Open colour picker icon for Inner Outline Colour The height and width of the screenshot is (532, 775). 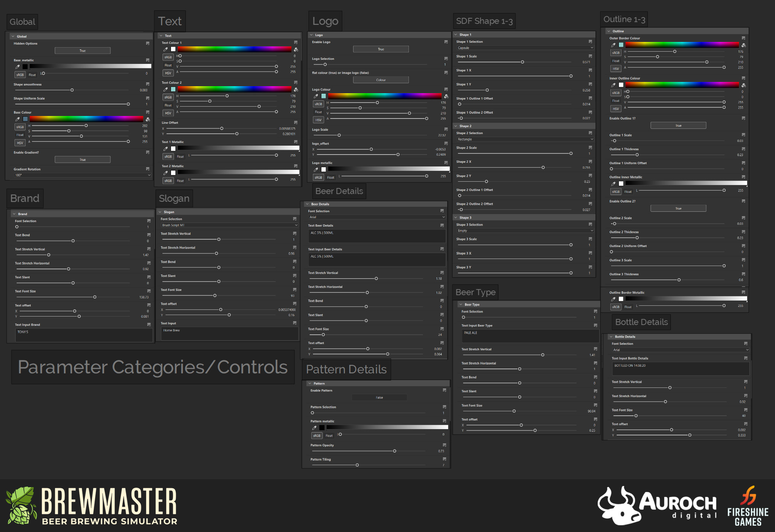pos(743,85)
